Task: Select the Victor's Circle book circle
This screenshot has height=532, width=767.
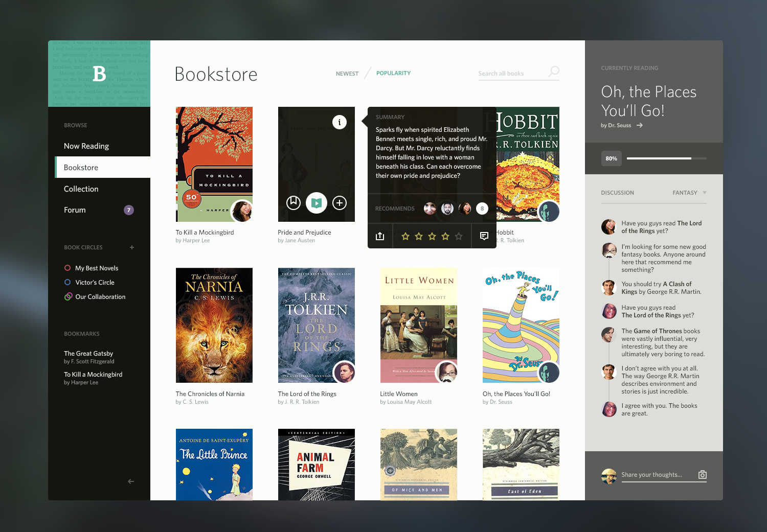Action: [x=95, y=283]
